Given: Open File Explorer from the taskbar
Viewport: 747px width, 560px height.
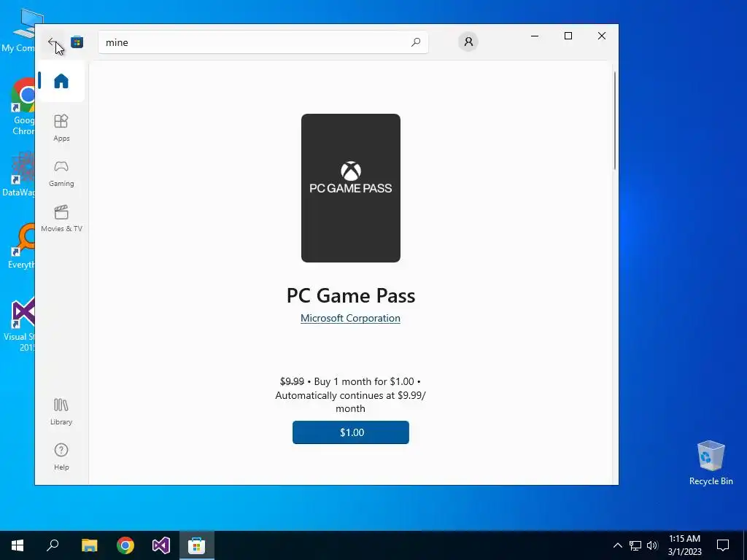Looking at the screenshot, I should (89, 545).
